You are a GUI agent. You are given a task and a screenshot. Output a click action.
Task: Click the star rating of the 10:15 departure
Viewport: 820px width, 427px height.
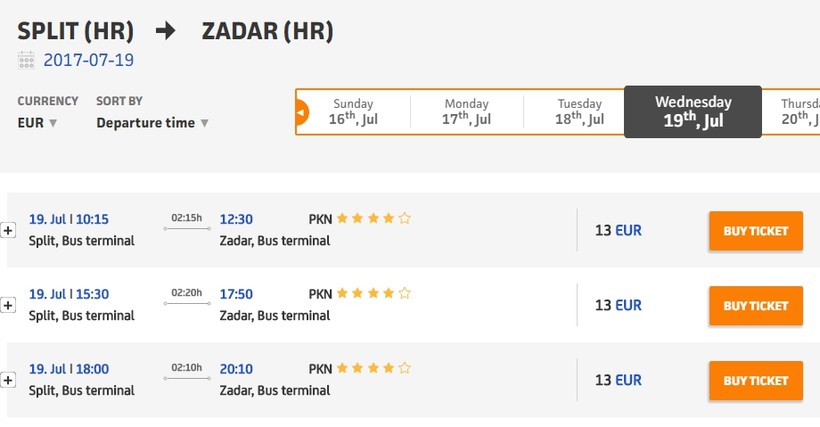pos(373,218)
